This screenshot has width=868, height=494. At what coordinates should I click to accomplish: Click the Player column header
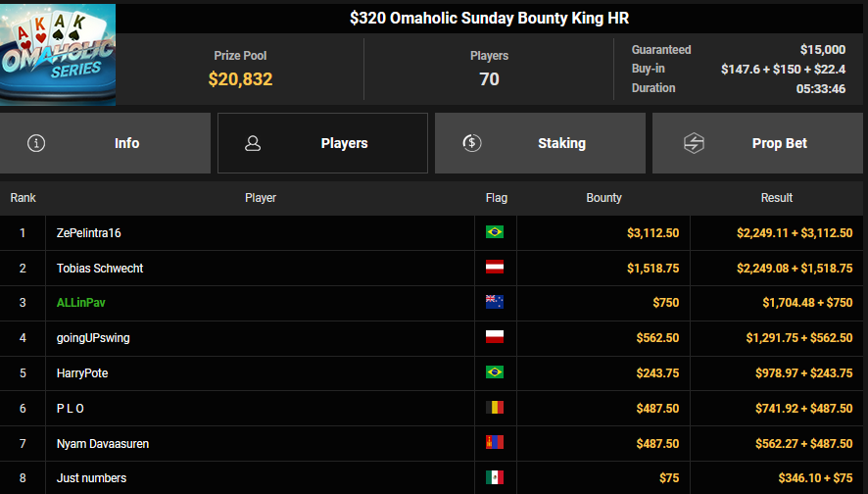261,198
